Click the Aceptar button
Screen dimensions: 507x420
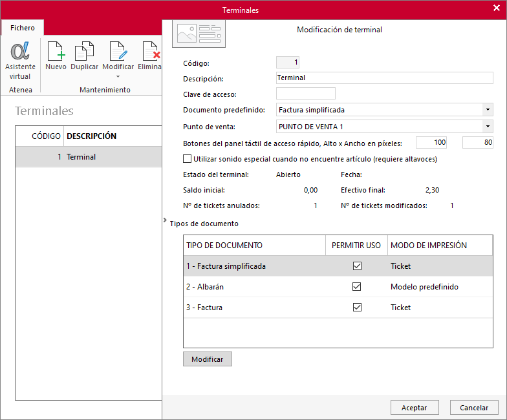tap(415, 407)
